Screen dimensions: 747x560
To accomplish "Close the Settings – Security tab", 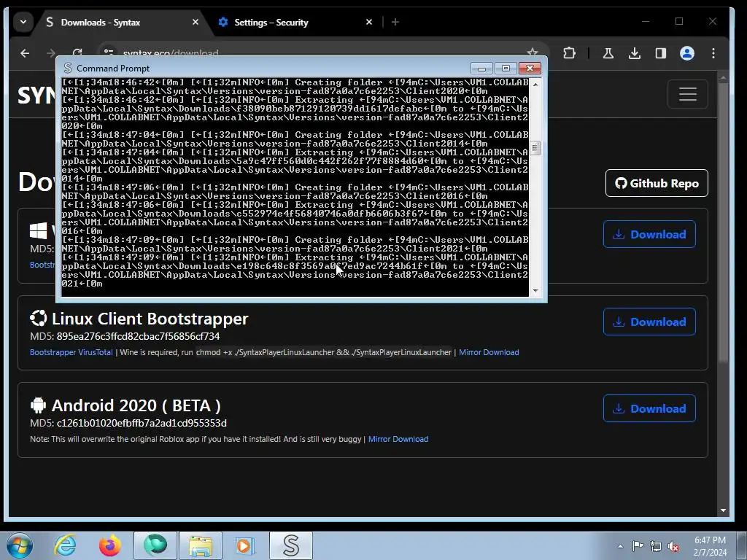I will [368, 23].
